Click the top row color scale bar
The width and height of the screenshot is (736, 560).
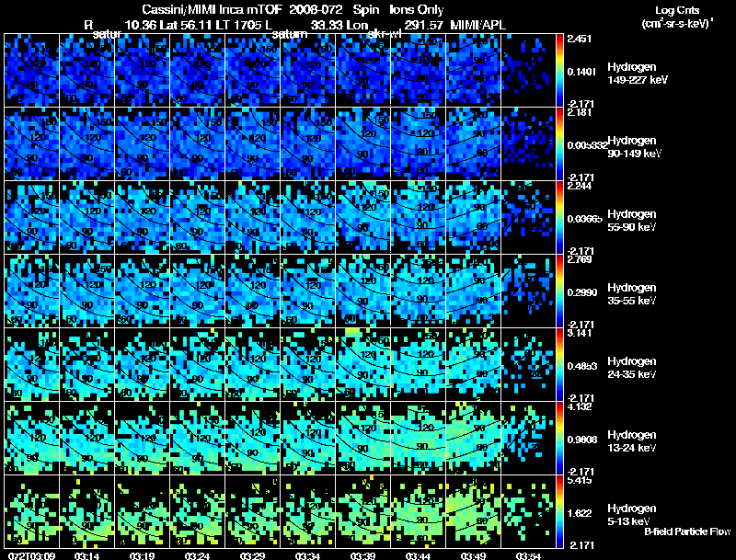(x=559, y=71)
